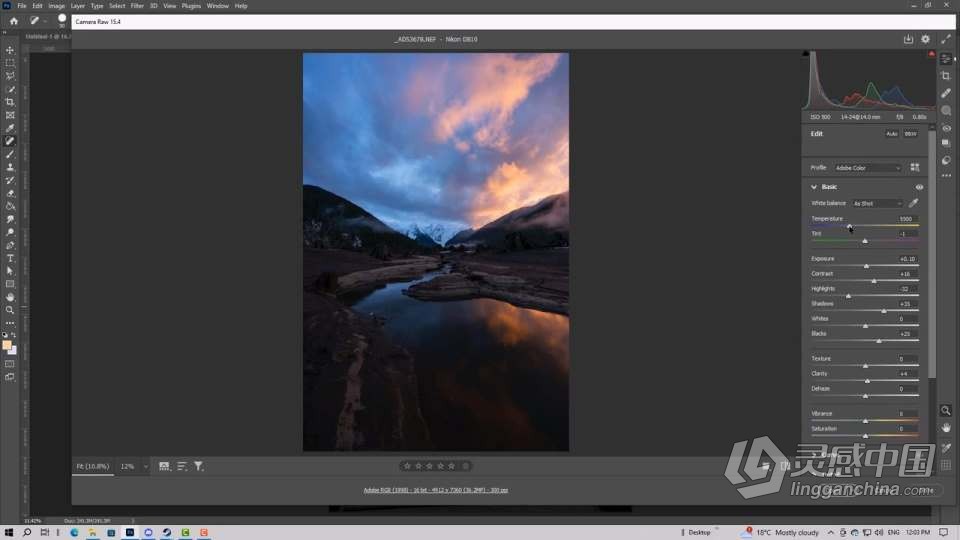Collapse the Basic section chevron
This screenshot has width=960, height=540.
click(x=814, y=187)
